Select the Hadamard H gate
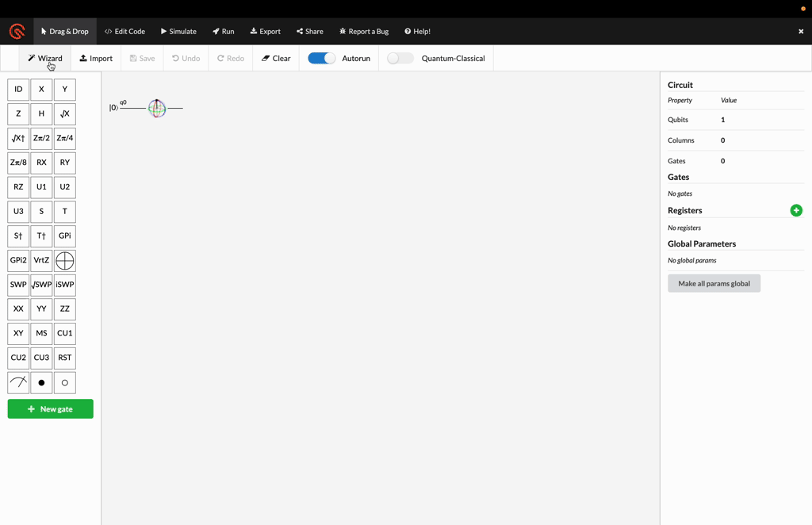Image resolution: width=812 pixels, height=525 pixels. [x=41, y=113]
